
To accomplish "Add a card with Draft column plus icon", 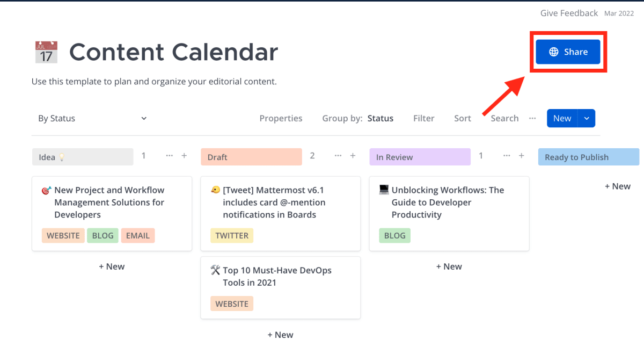I will (353, 156).
